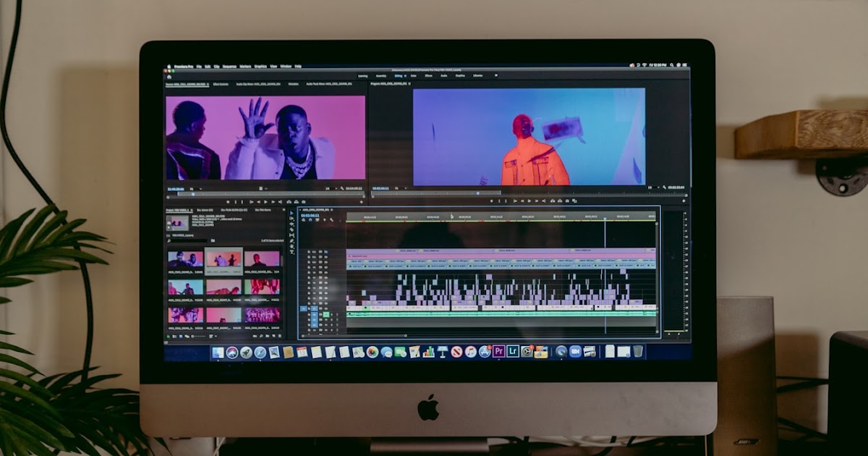Select the Hand tool
The width and height of the screenshot is (868, 456).
[x=292, y=246]
